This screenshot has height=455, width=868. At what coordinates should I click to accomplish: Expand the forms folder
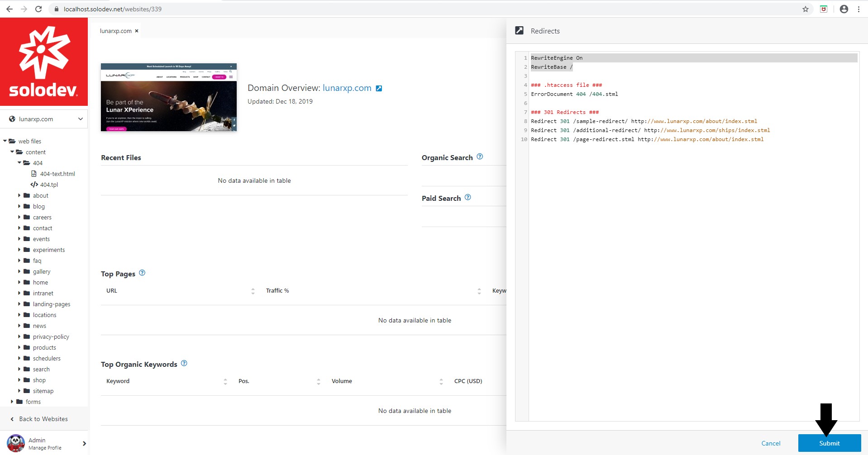(12, 402)
